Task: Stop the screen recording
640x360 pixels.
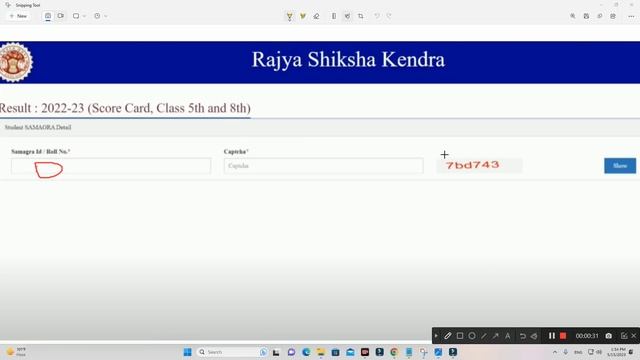Action: tap(563, 336)
